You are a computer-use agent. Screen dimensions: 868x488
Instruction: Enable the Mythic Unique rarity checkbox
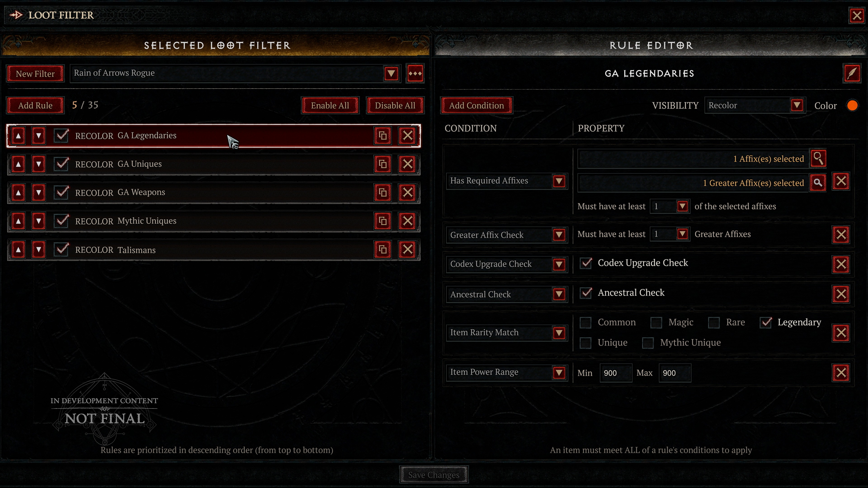pos(648,343)
